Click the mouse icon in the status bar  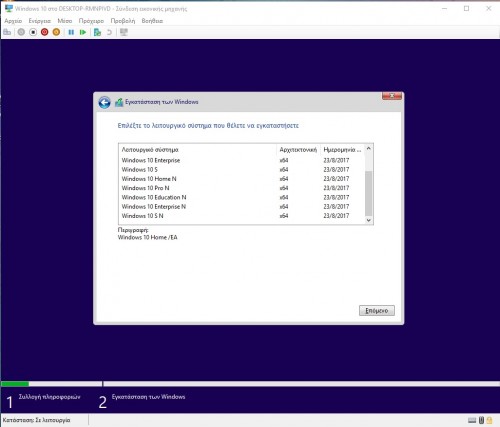coord(481,420)
